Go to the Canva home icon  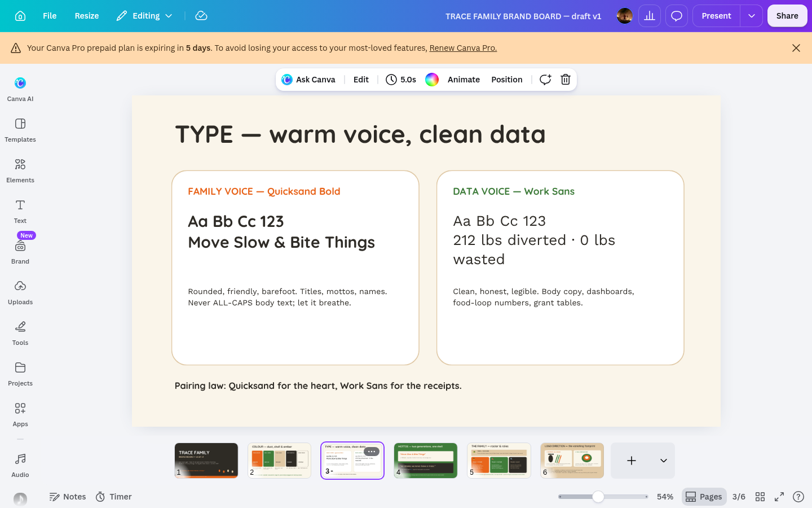coord(20,16)
